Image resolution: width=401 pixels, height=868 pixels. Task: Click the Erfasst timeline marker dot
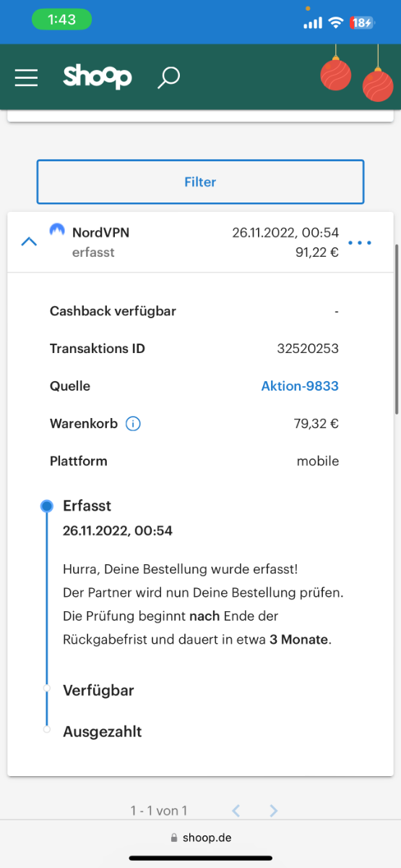pos(47,506)
